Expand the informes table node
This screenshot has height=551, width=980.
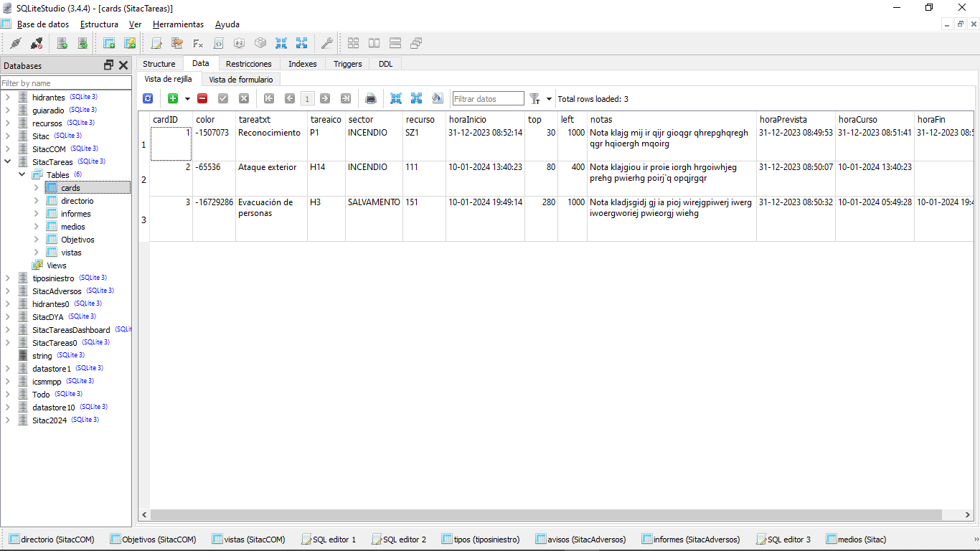coord(37,214)
